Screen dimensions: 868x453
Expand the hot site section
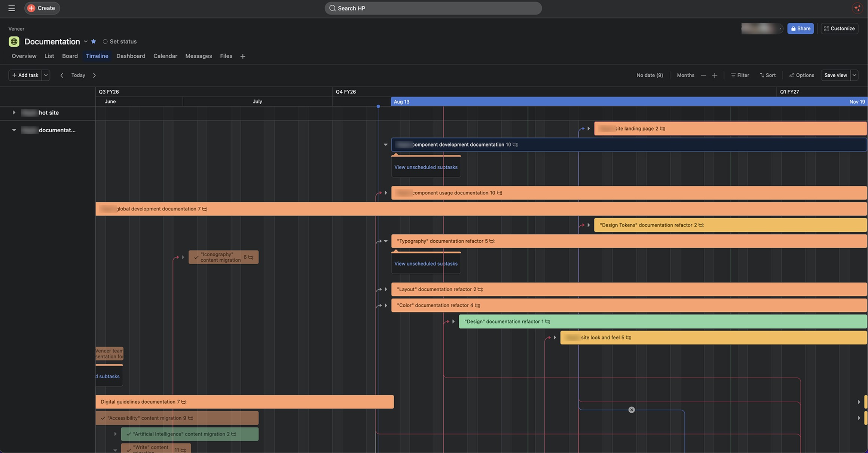(14, 113)
